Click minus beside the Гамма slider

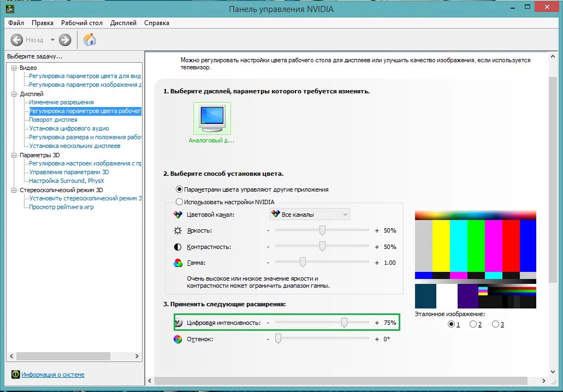(x=268, y=263)
